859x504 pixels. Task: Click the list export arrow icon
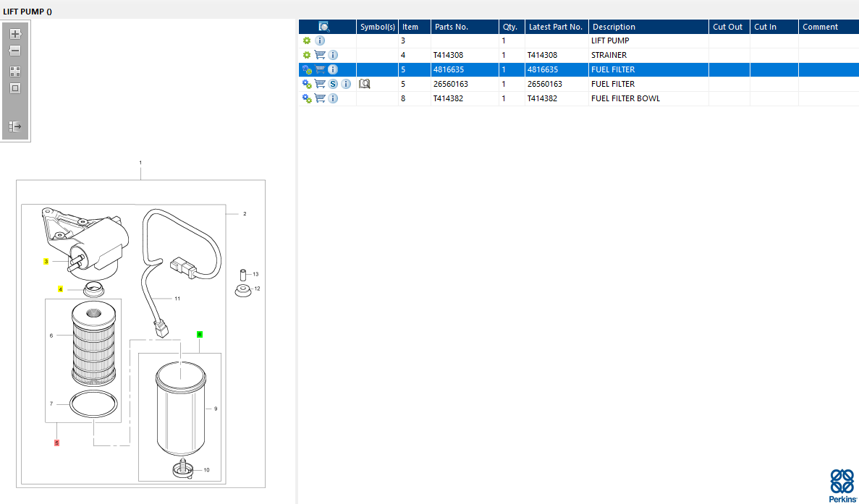[x=15, y=127]
